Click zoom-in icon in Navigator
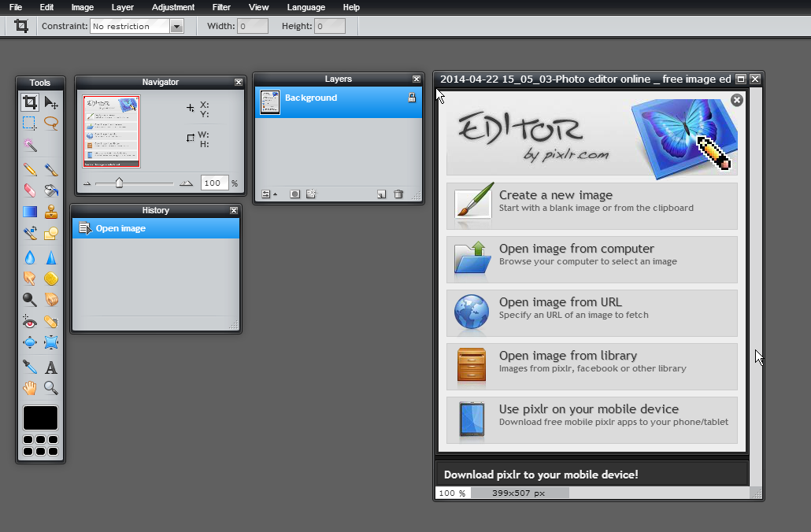 click(186, 183)
